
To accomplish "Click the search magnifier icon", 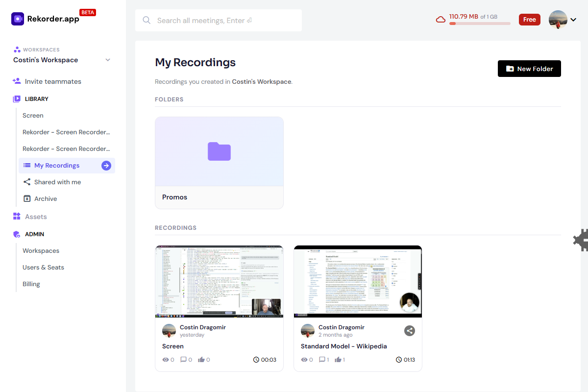I will 147,20.
